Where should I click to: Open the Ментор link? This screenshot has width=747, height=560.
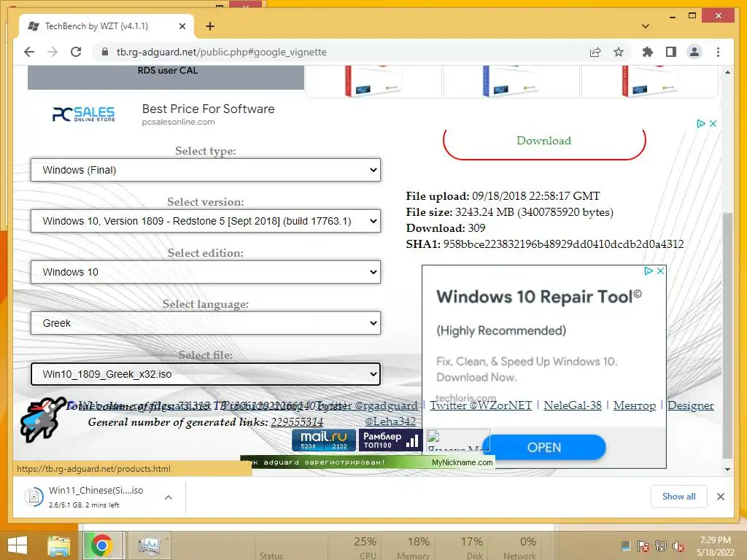coord(635,405)
